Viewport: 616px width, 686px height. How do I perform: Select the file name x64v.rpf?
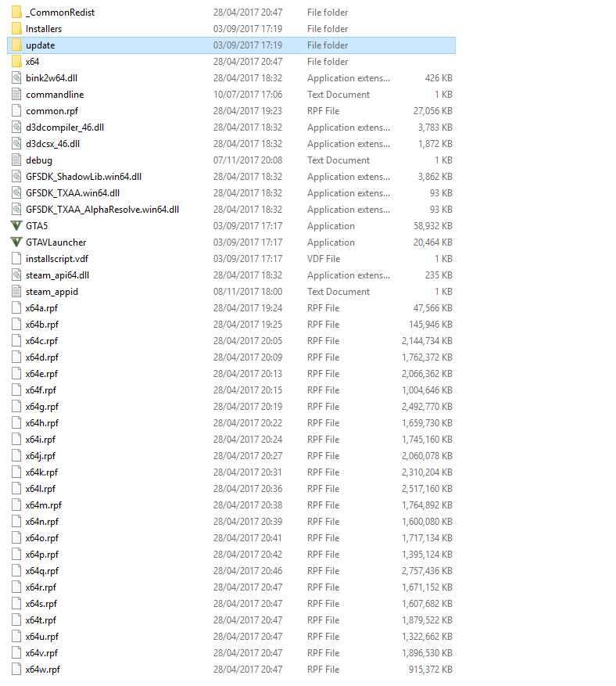pyautogui.click(x=41, y=653)
